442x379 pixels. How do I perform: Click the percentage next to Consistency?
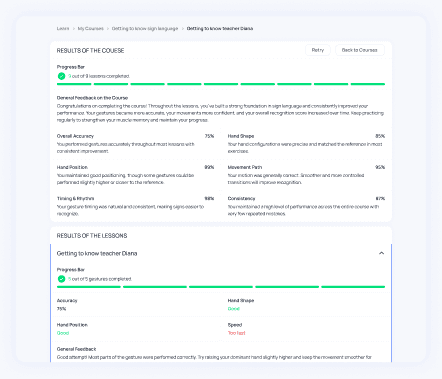(x=380, y=198)
